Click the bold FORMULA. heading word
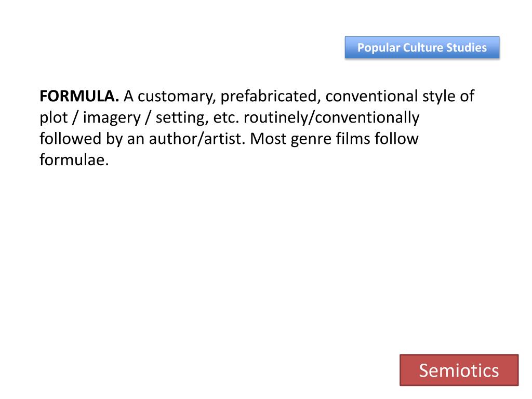The image size is (532, 399). (x=79, y=96)
